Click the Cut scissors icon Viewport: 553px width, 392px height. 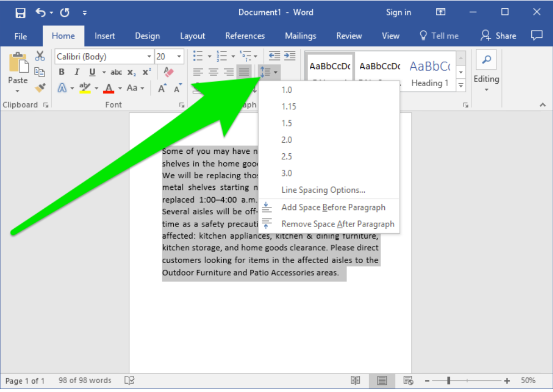pyautogui.click(x=40, y=56)
